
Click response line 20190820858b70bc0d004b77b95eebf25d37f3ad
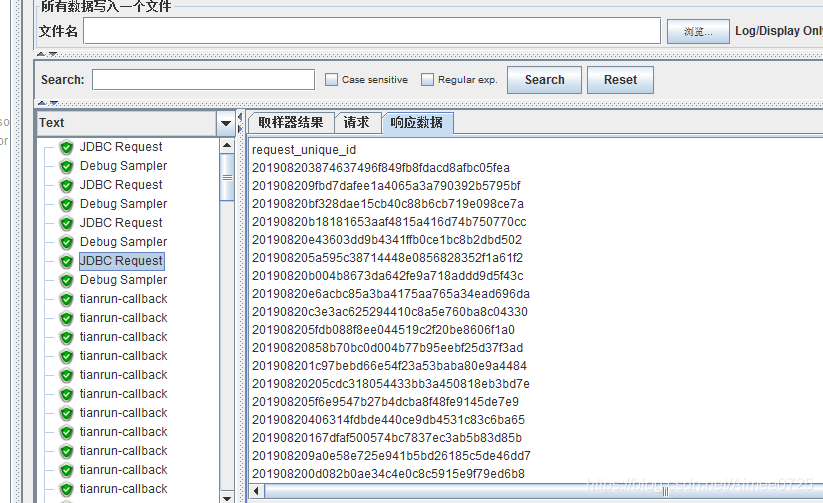click(387, 348)
